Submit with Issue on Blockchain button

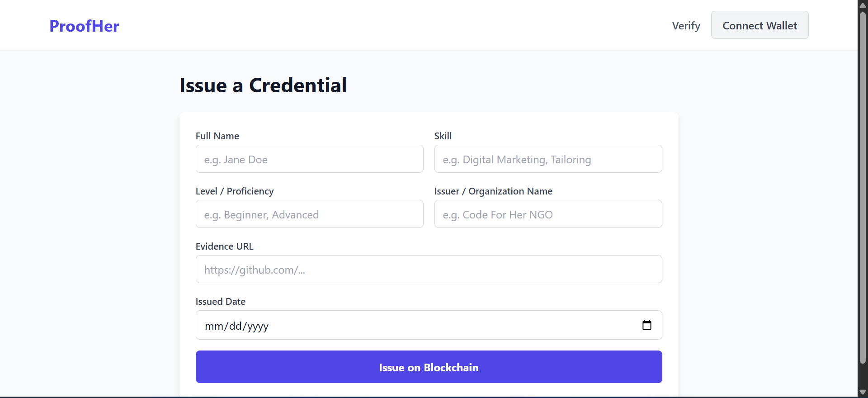[429, 367]
